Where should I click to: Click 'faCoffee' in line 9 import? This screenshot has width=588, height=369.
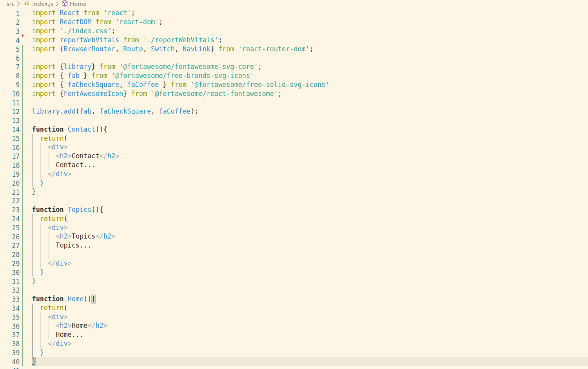point(143,85)
